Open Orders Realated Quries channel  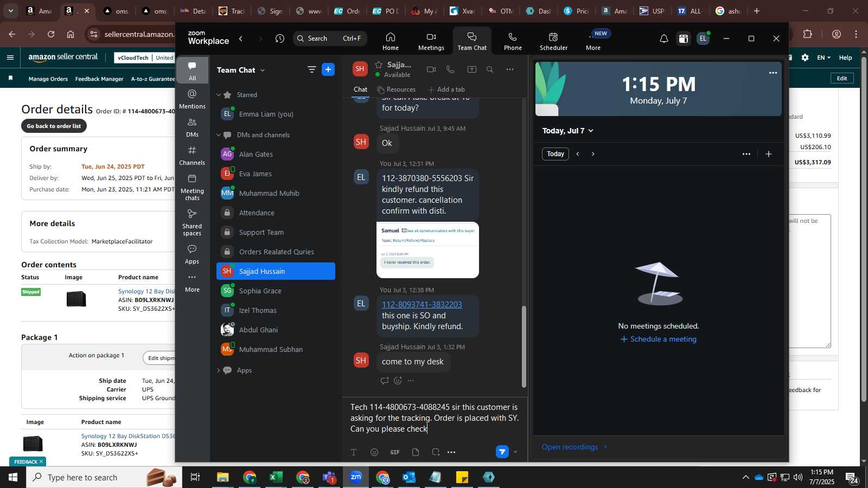(276, 252)
